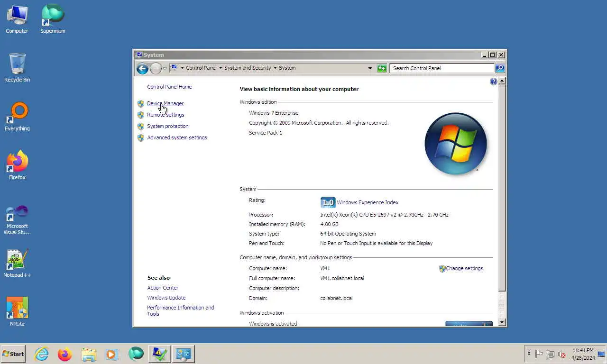
Task: Open Device Manager
Action: [166, 103]
